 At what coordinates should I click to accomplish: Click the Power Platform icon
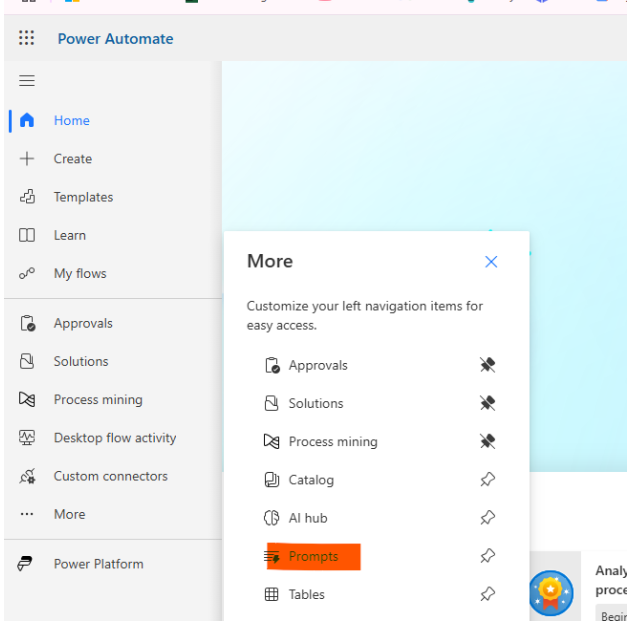[x=25, y=564]
